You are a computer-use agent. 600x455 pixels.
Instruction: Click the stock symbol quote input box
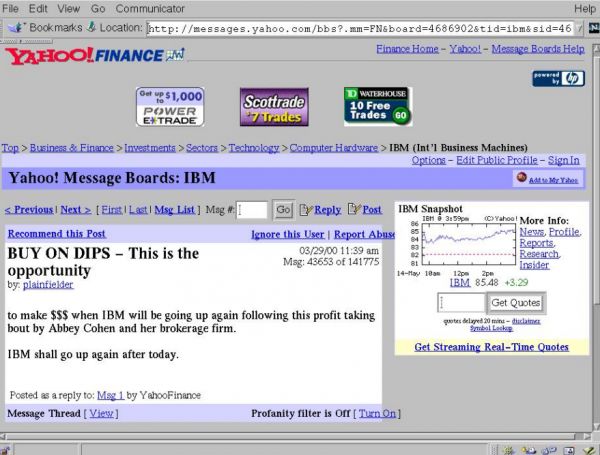point(461,303)
